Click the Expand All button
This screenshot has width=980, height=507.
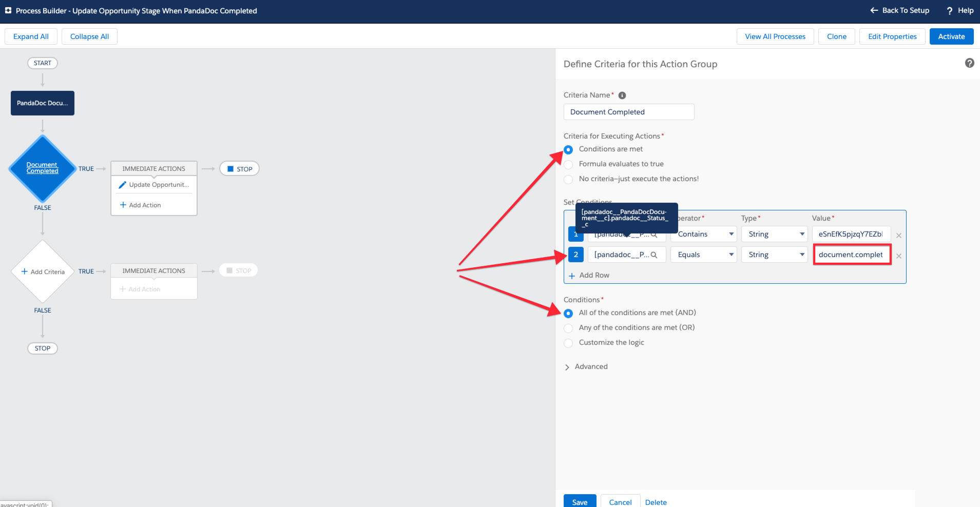tap(31, 36)
